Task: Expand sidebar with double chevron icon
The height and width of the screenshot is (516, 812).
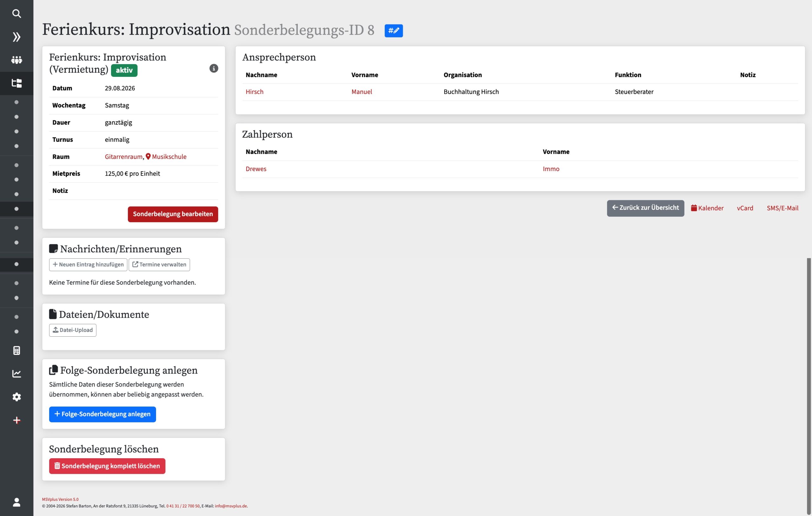Action: click(x=16, y=37)
